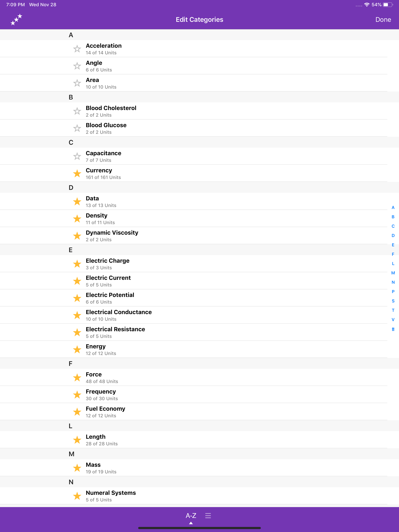Unstar Numeral Systems category
This screenshot has width=399, height=532.
(x=77, y=496)
